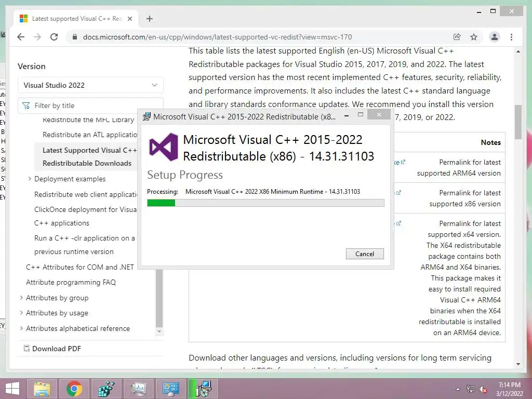Click Download PDF
This screenshot has width=532, height=399.
(x=52, y=349)
